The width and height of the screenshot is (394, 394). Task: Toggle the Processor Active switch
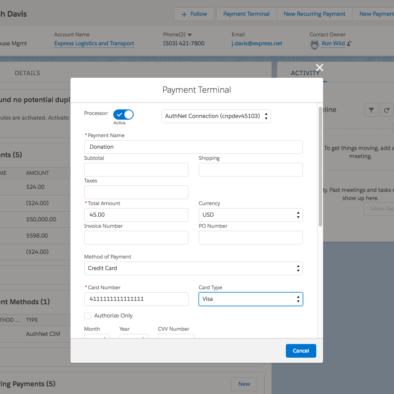[x=123, y=115]
